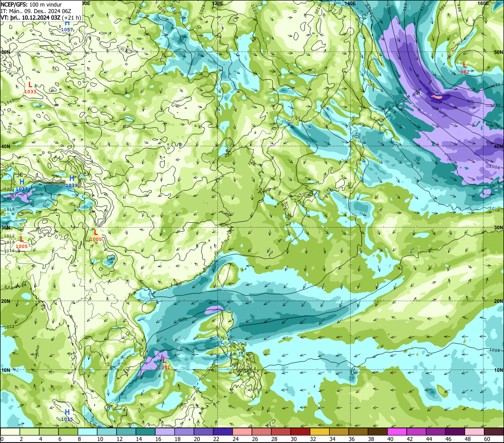Select the dark maroon above-60 legend swatch
This screenshot has height=443, width=504.
click(x=494, y=431)
